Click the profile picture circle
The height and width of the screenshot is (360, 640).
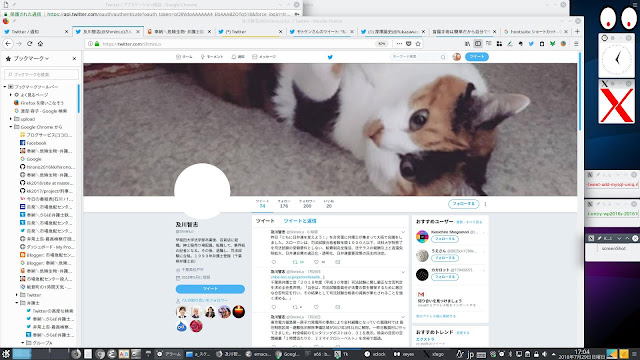coord(202,191)
